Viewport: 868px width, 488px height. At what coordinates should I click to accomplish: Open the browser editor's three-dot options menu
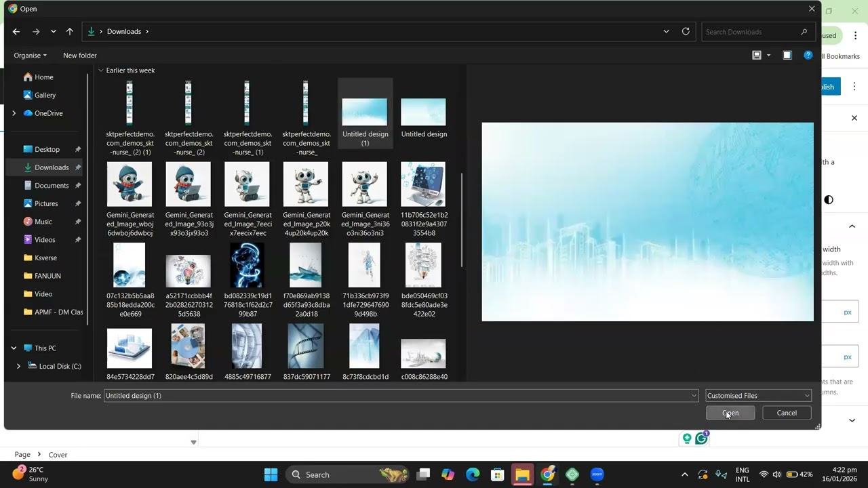pos(854,87)
